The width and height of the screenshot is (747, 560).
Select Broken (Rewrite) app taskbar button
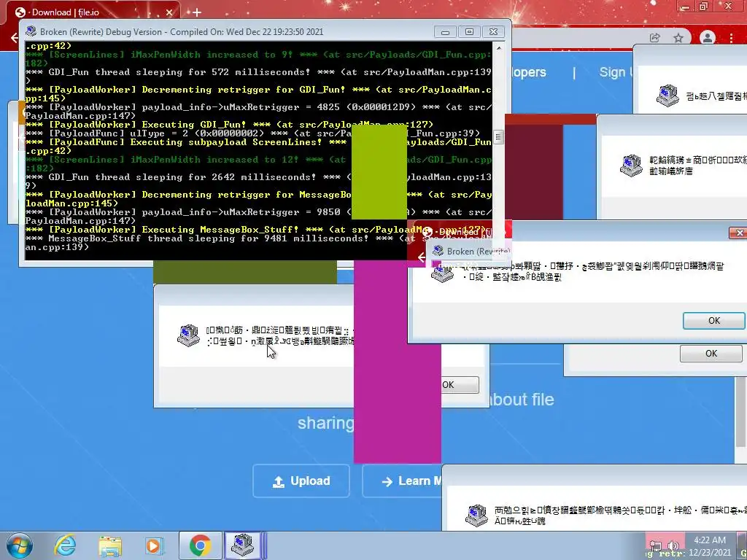click(x=242, y=545)
